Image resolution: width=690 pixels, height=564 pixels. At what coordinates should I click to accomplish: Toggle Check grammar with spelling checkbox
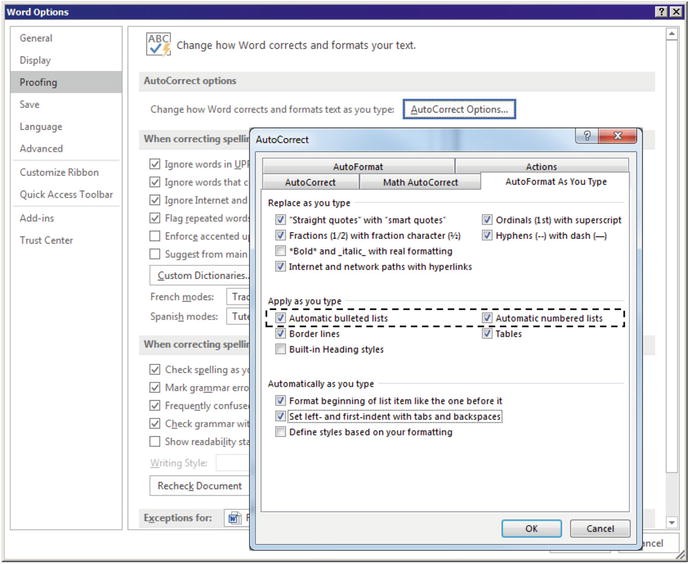(154, 424)
